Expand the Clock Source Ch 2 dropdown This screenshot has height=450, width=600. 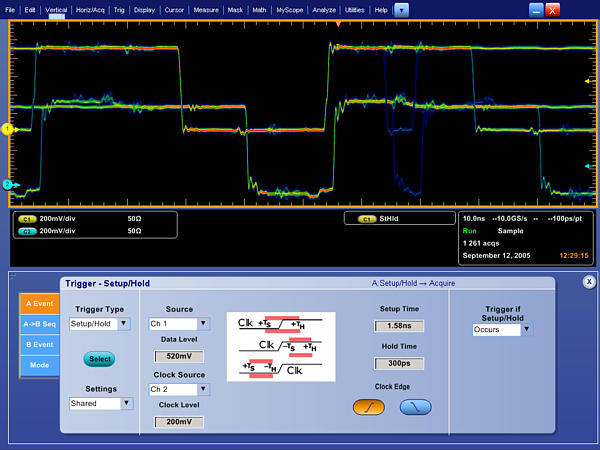(x=179, y=388)
